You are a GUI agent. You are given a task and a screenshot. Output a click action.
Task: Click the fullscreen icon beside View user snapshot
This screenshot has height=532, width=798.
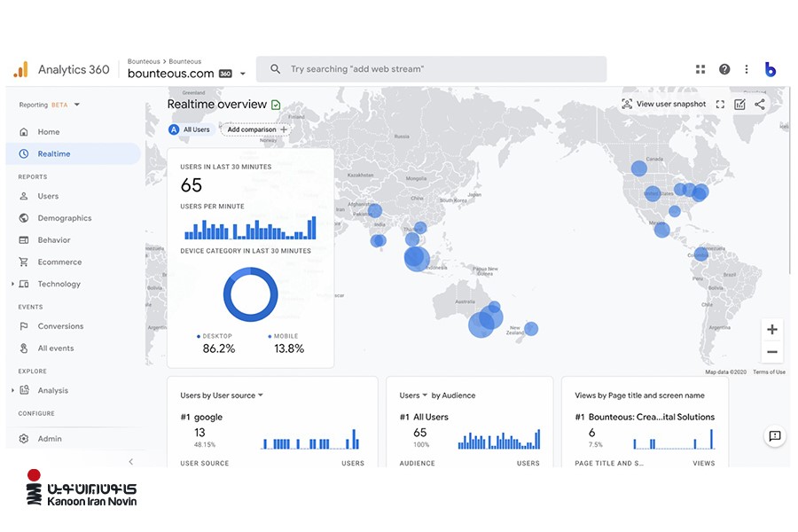(x=720, y=105)
